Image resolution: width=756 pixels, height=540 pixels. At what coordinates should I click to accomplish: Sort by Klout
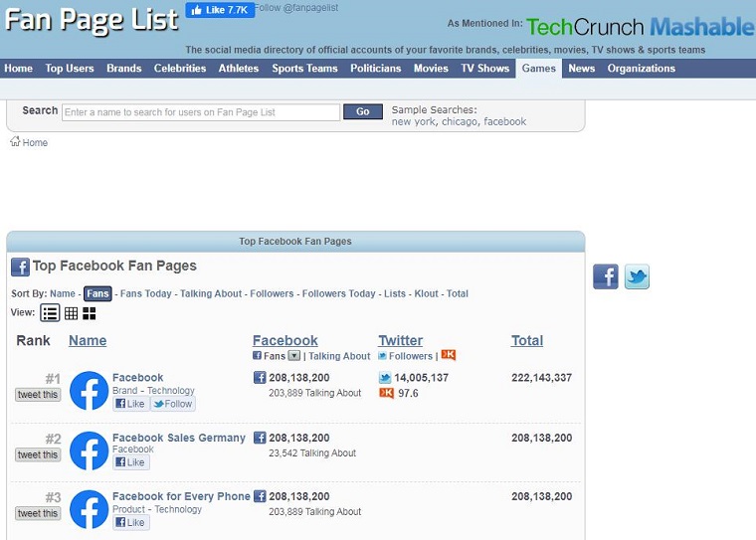426,293
